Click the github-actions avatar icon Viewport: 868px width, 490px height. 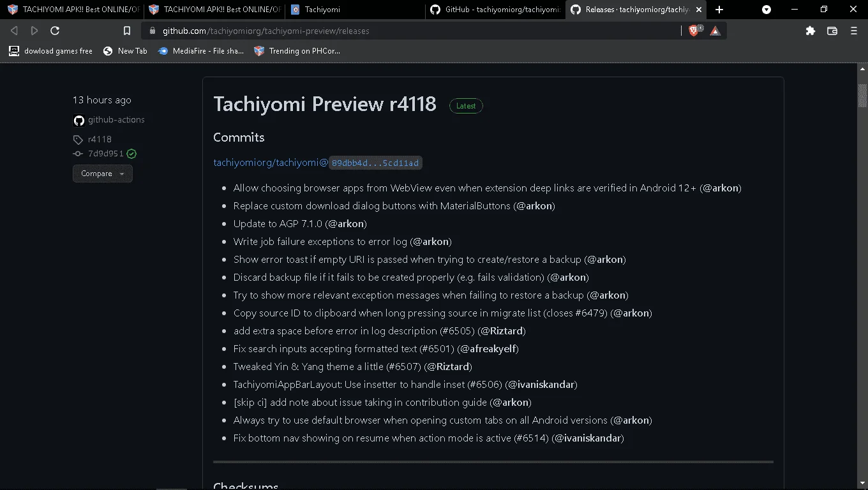click(x=79, y=120)
